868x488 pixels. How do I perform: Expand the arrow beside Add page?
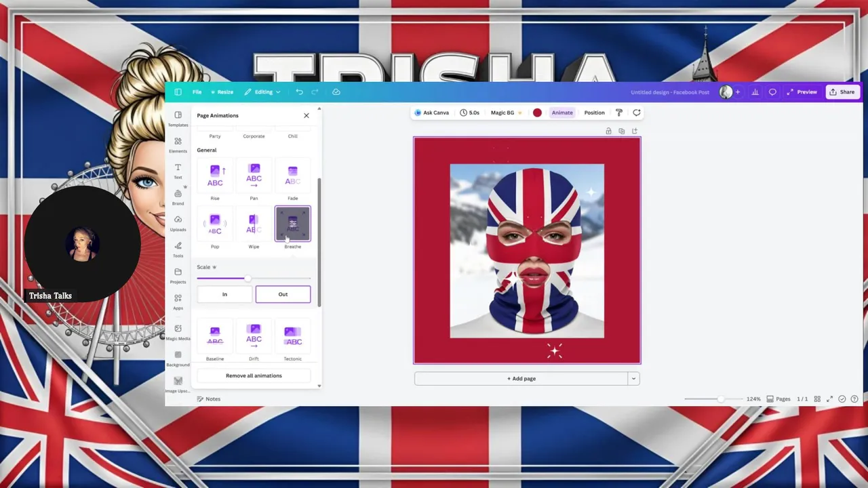(633, 379)
